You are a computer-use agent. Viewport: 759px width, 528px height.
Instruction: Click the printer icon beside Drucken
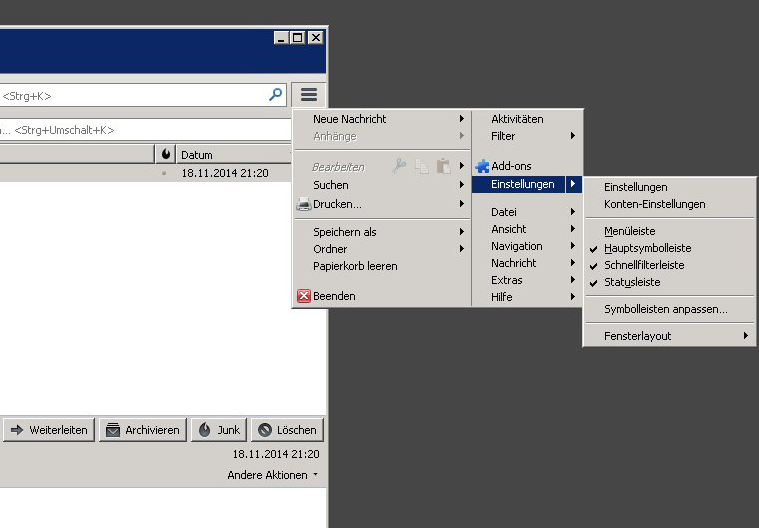point(304,204)
